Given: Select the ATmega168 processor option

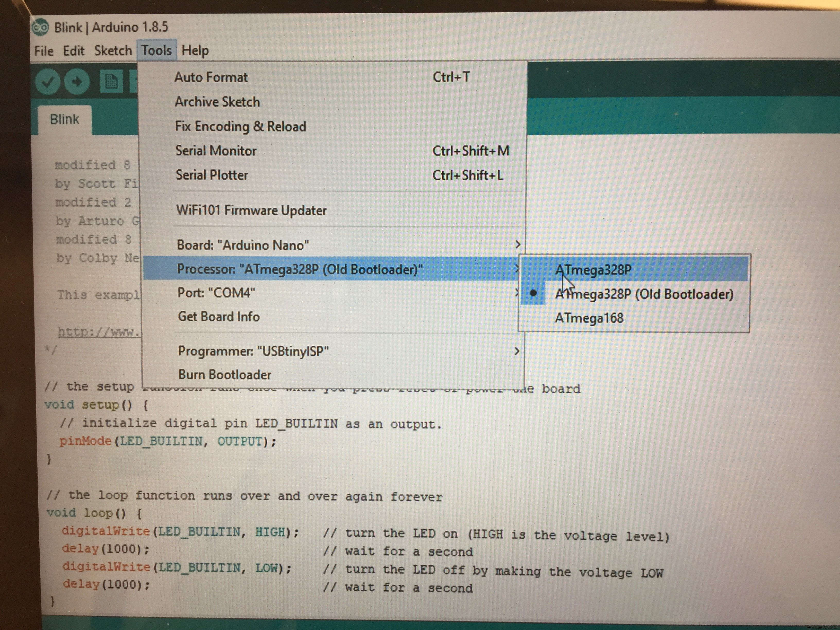Looking at the screenshot, I should [590, 318].
